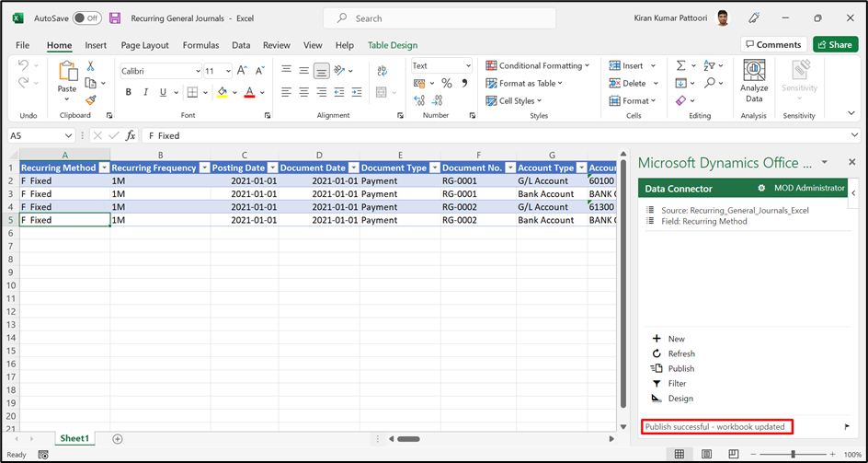Switch to Page Layout view in status bar

(x=706, y=454)
